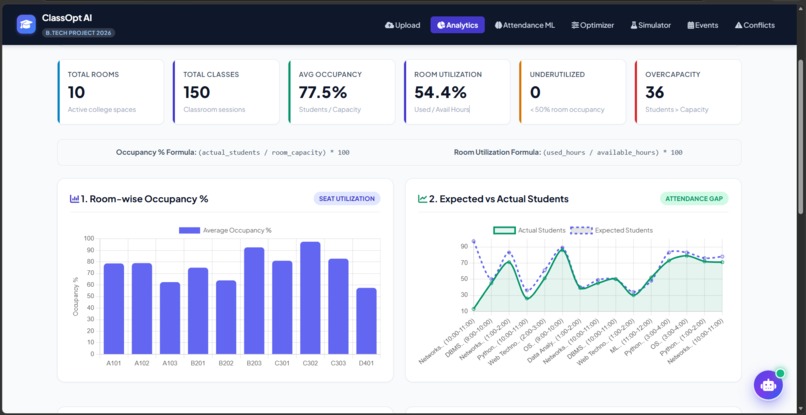Click the Occupancy % Formula text

point(233,153)
